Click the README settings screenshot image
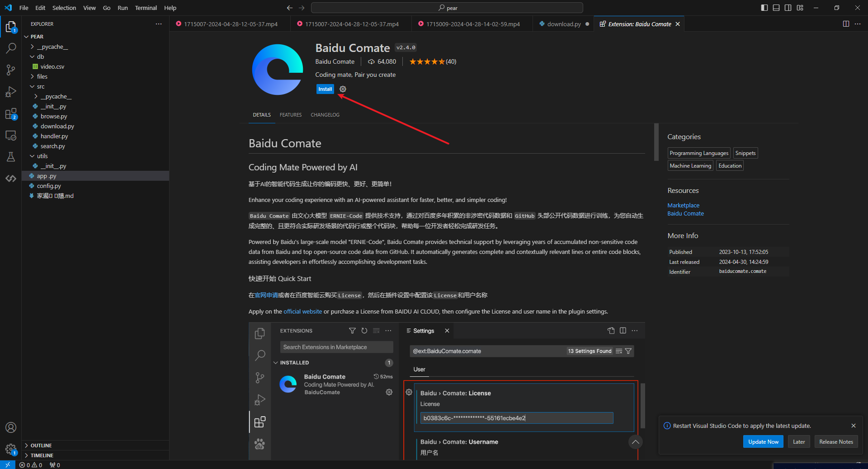The image size is (868, 469). 447,391
